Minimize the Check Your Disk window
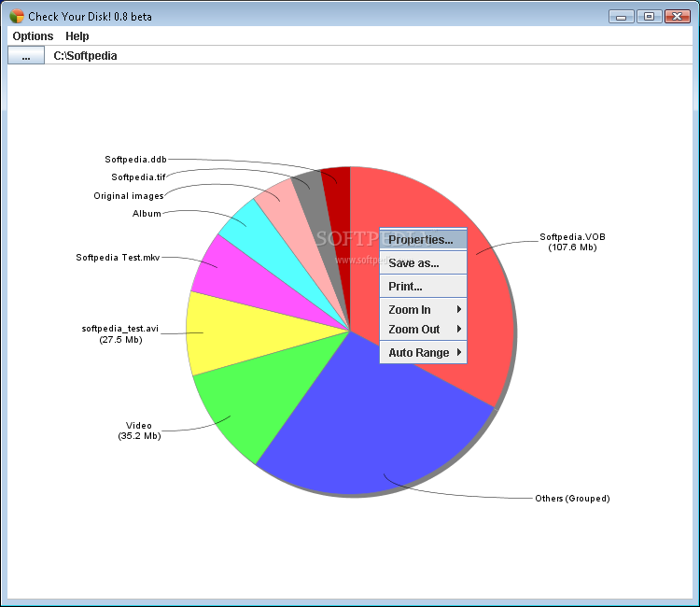The height and width of the screenshot is (607, 700). 621,17
